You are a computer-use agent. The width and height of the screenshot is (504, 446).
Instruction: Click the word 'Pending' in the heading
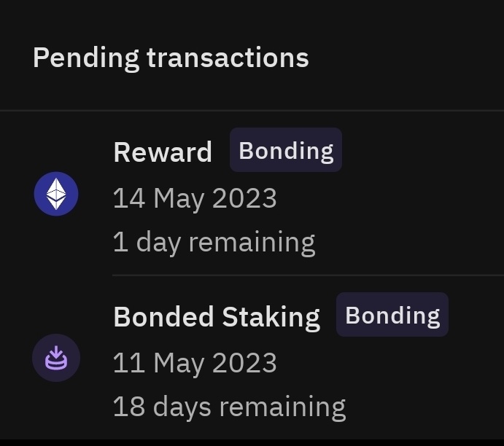[x=85, y=58]
